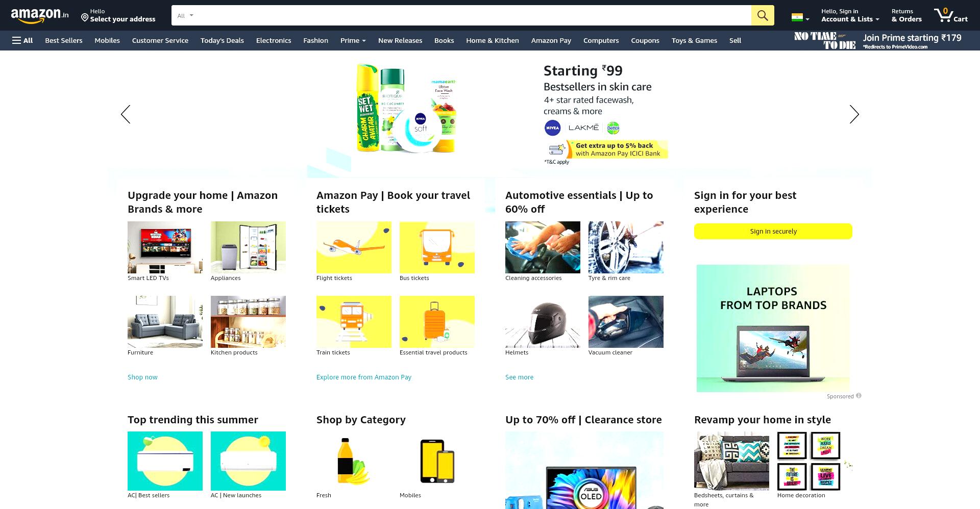The width and height of the screenshot is (980, 509).
Task: Expand the All search category dropdown
Action: (x=185, y=15)
